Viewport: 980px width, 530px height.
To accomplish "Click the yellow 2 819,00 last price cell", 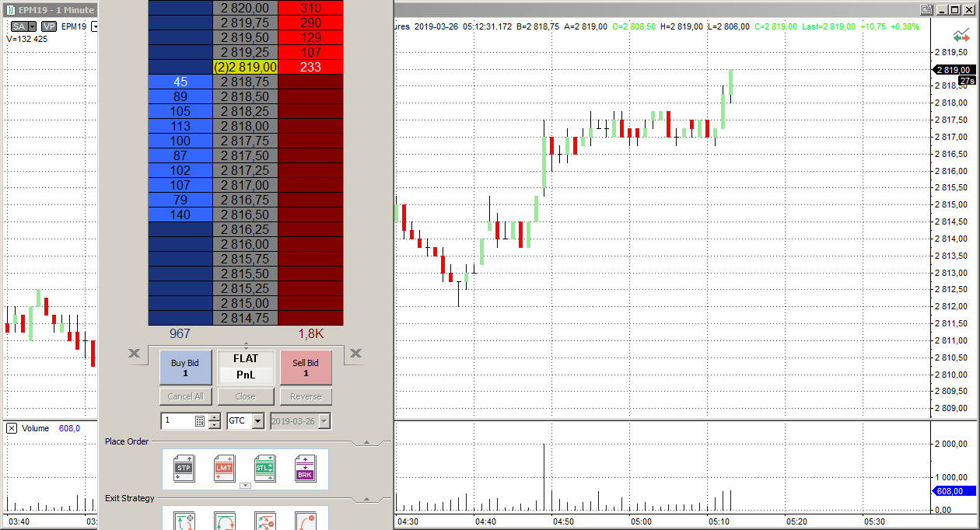I will click(x=245, y=68).
